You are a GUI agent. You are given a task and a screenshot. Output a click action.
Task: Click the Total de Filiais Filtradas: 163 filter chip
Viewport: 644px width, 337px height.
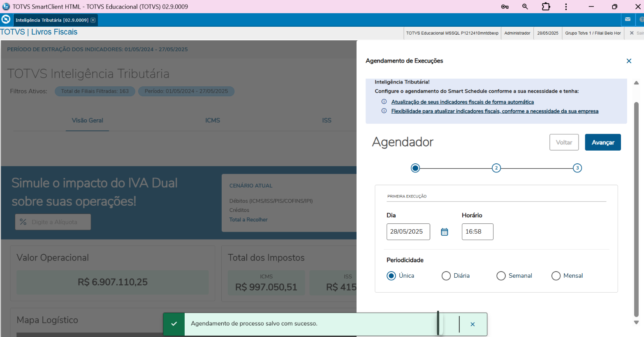(95, 91)
